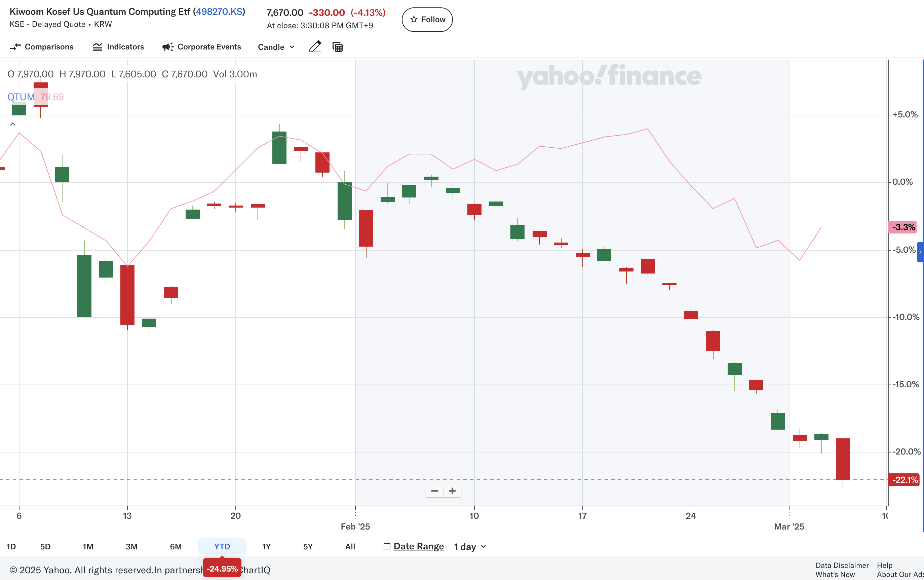Switch to the 1Y time range tab
The height and width of the screenshot is (580, 924).
266,546
